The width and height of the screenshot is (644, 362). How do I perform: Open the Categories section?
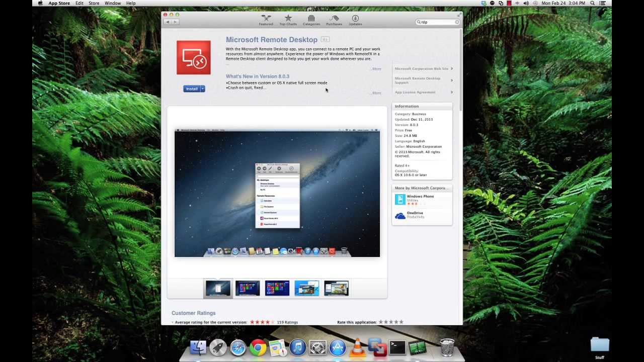311,20
